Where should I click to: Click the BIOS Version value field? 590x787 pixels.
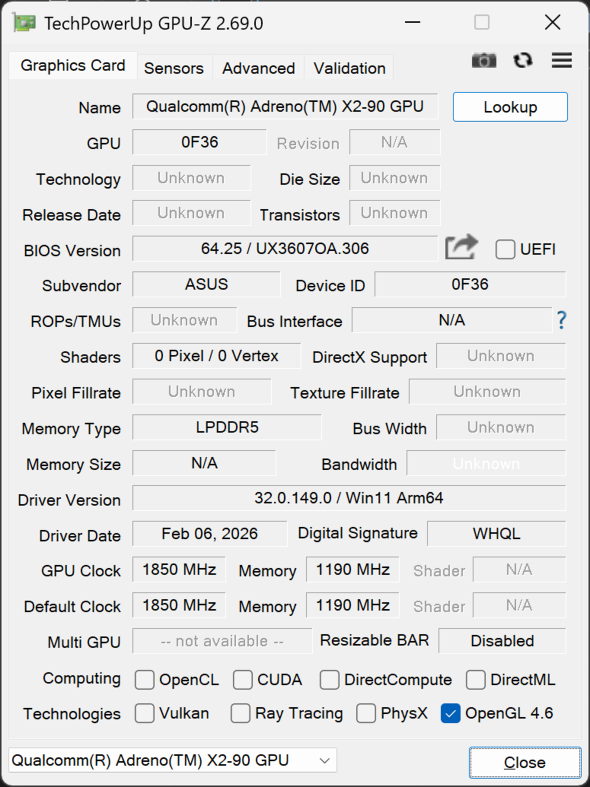tap(285, 248)
